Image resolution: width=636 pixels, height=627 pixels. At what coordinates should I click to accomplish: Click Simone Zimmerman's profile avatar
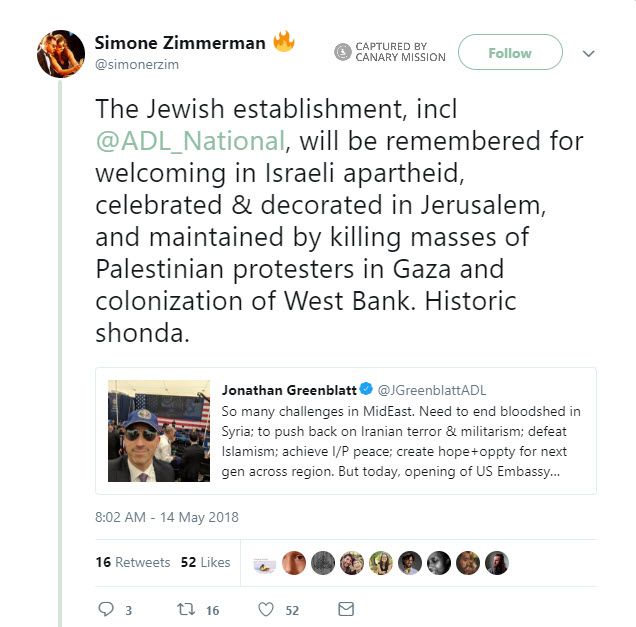click(59, 52)
